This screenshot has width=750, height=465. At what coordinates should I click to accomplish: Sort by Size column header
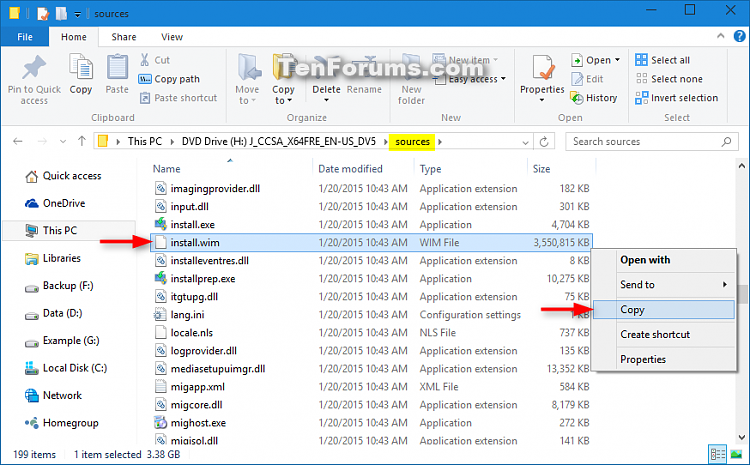click(541, 169)
